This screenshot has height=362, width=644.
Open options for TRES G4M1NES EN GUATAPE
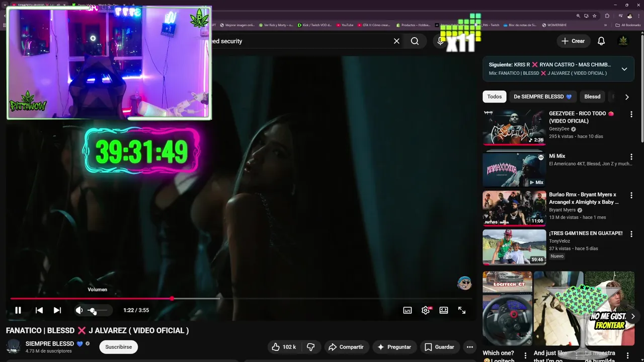631,234
